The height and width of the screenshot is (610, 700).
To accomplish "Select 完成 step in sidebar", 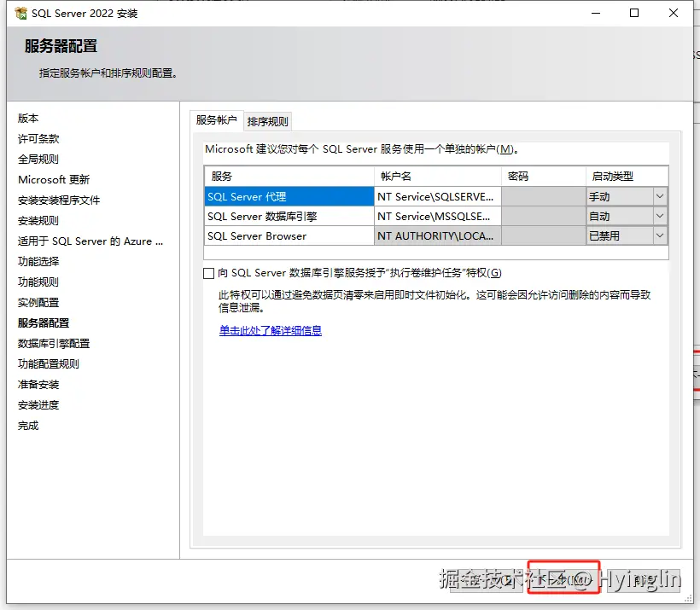I will click(x=28, y=426).
